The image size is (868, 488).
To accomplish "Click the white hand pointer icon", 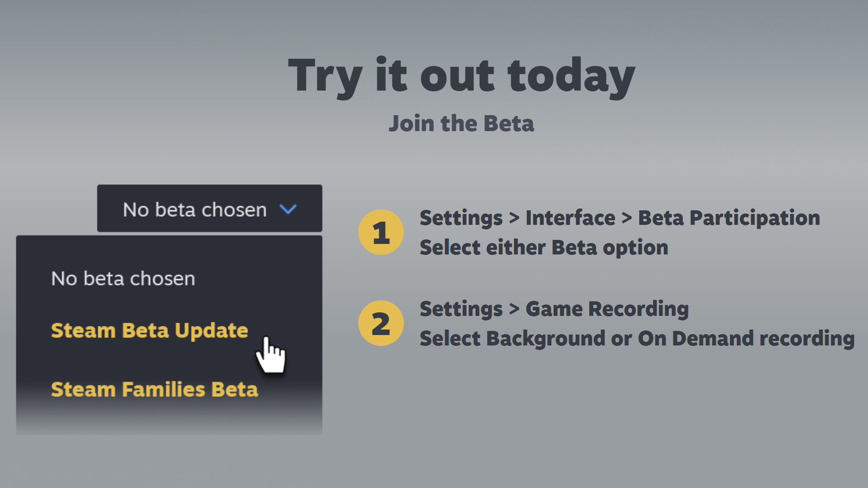I will [x=271, y=356].
